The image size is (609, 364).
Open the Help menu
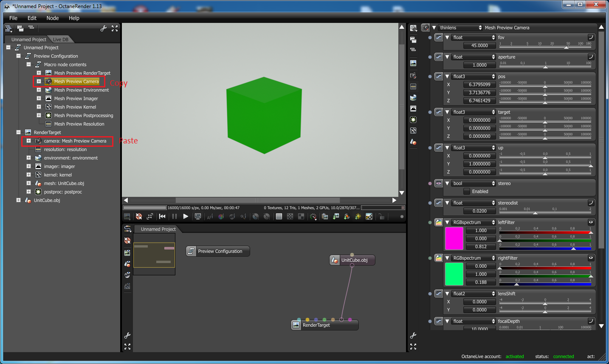click(74, 18)
